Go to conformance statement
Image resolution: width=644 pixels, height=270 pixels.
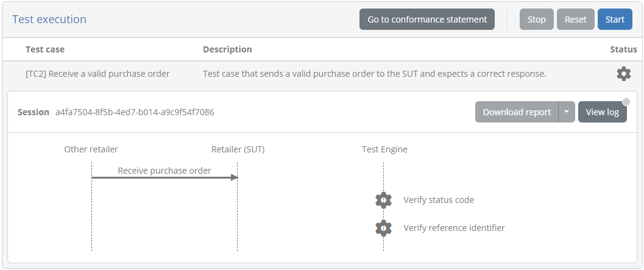427,20
